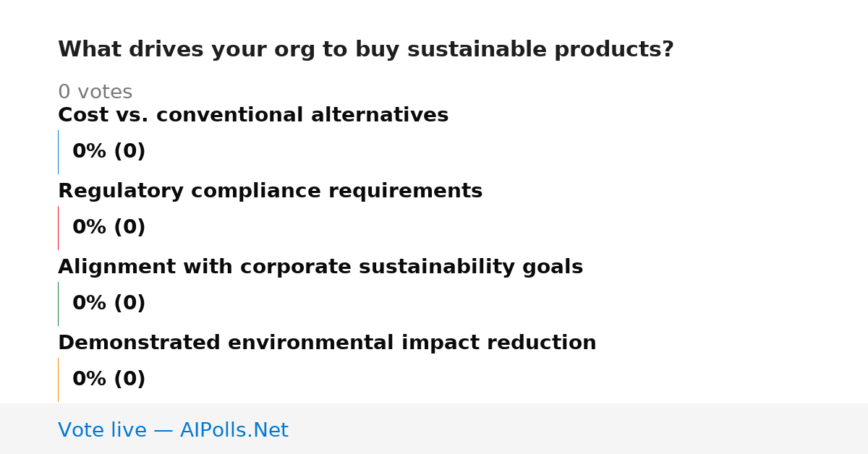Open the "Vote live — AIPolls.Net" link
Viewport: 868px width, 454px height.
(x=173, y=431)
